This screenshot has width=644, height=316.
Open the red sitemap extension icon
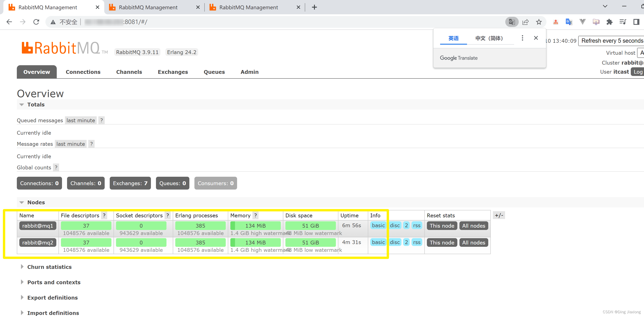(556, 22)
